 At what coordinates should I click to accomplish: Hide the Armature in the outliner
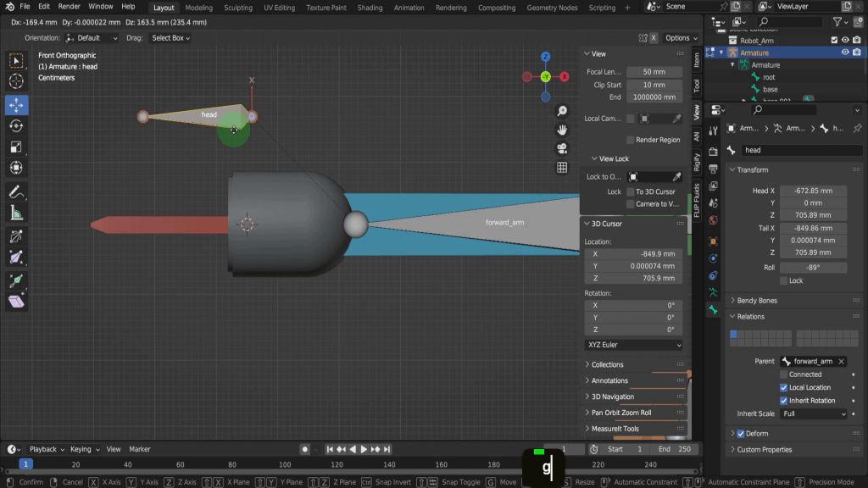pyautogui.click(x=845, y=53)
